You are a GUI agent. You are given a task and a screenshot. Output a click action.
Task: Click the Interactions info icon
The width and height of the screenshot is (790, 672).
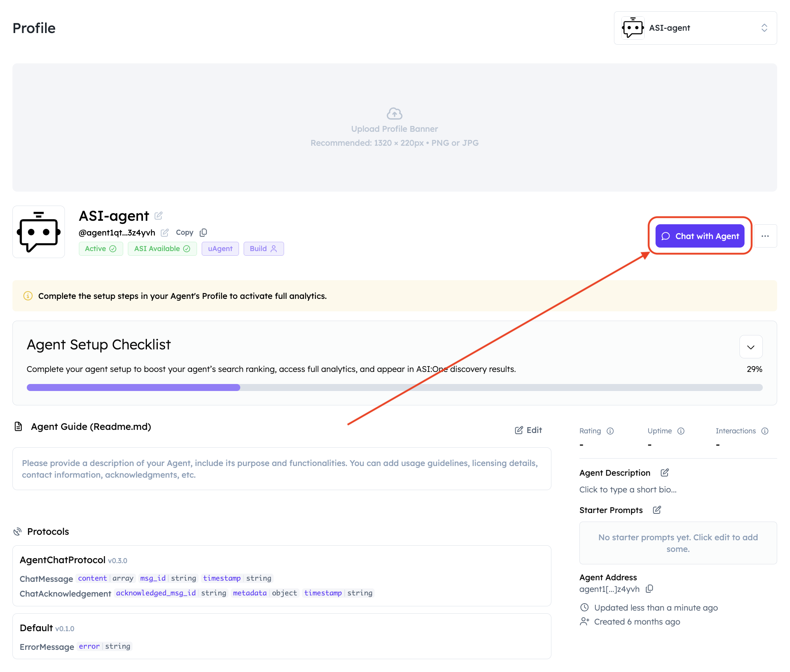click(x=765, y=431)
